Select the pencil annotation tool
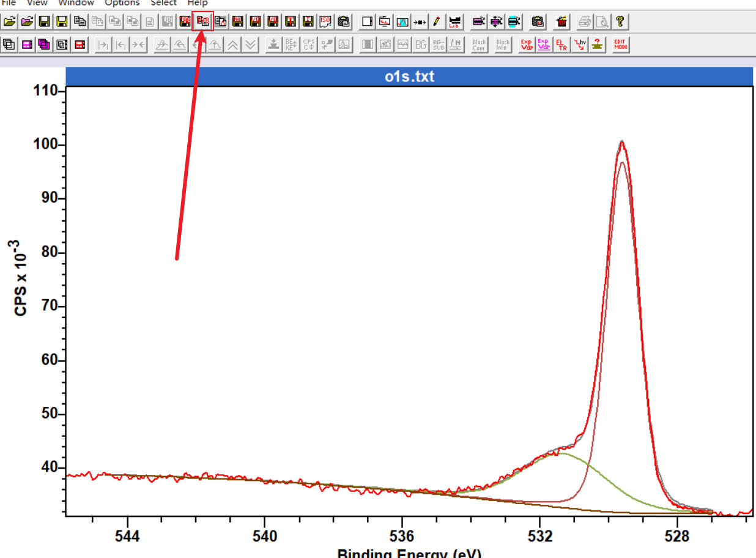756x558 pixels. 436,22
